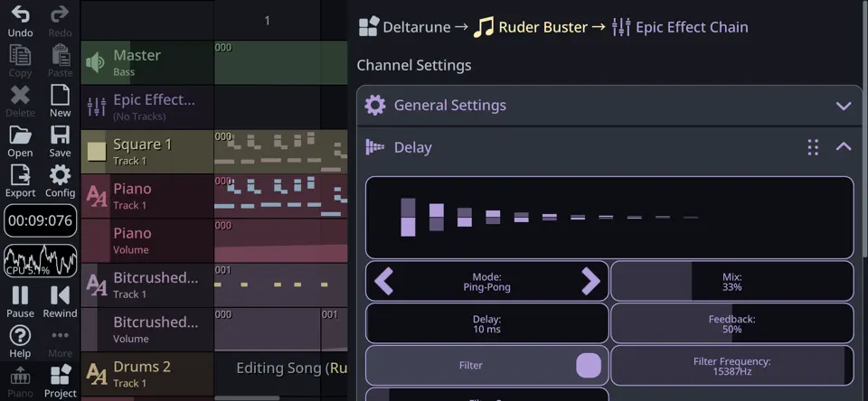Image resolution: width=868 pixels, height=401 pixels.
Task: Click the Undo icon
Action: [x=20, y=15]
